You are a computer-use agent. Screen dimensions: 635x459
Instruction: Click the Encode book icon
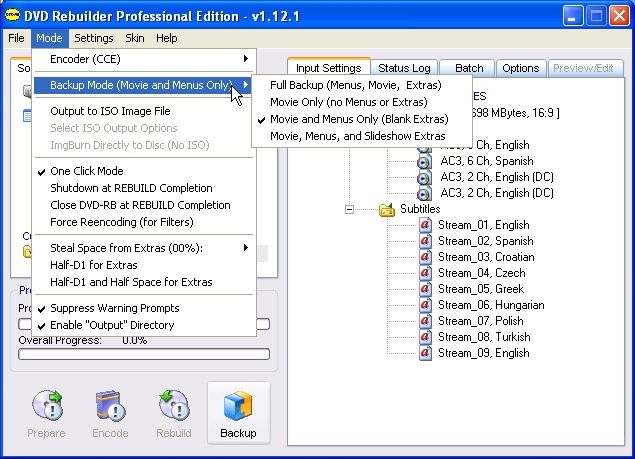pos(110,405)
